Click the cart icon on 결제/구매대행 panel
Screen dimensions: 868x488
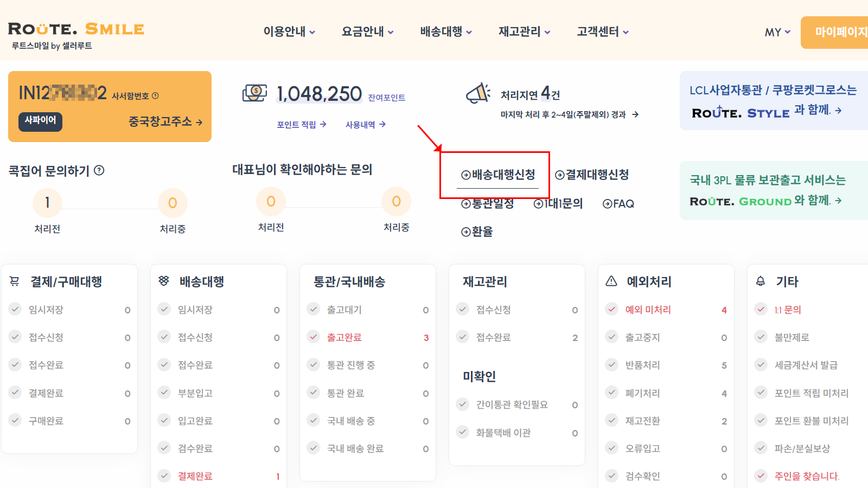[x=15, y=281]
